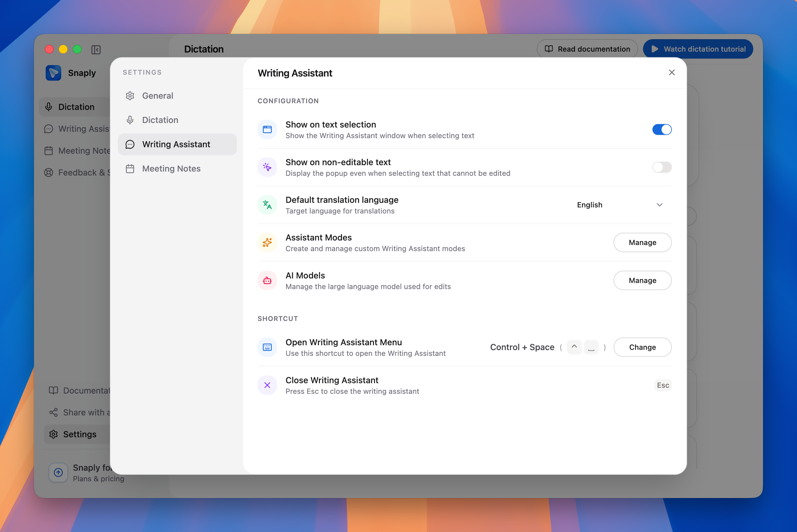This screenshot has width=797, height=532.
Task: Click the play icon in Watch dictation tutorial
Action: (655, 49)
